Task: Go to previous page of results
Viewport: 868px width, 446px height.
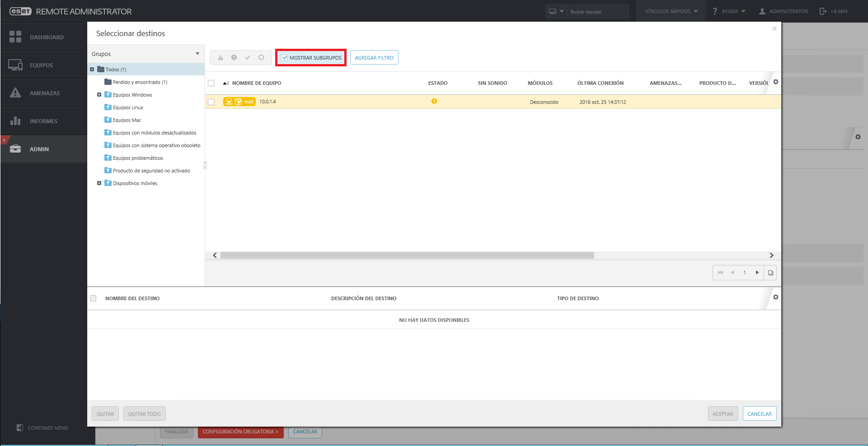Action: [x=732, y=273]
